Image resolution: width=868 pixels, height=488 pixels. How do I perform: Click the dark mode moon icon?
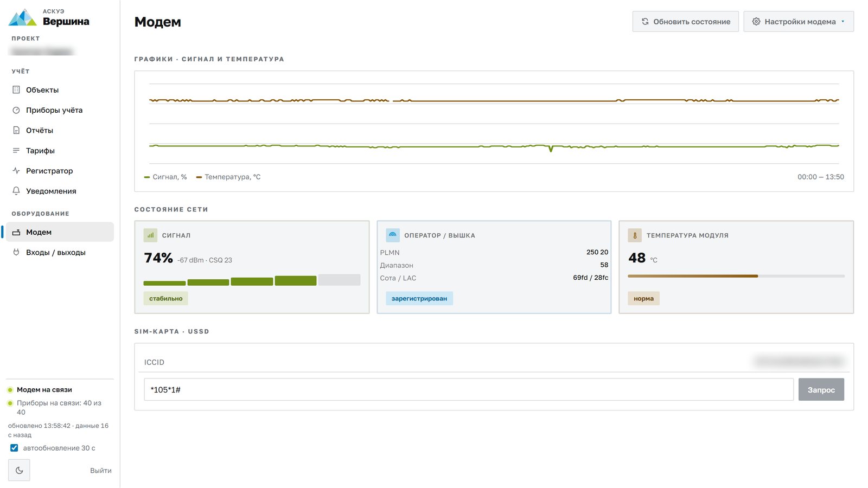point(19,470)
